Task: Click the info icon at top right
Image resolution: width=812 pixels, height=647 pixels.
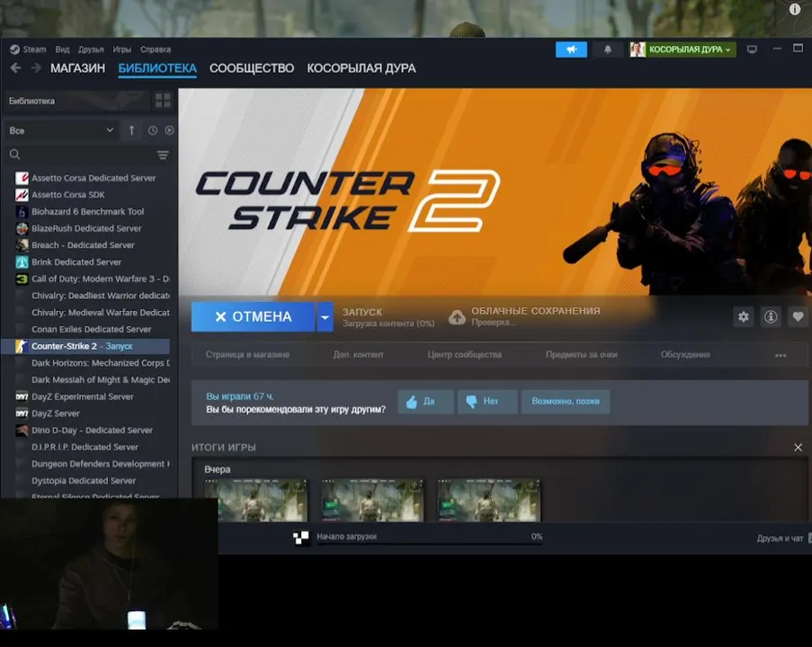Action: [x=794, y=9]
